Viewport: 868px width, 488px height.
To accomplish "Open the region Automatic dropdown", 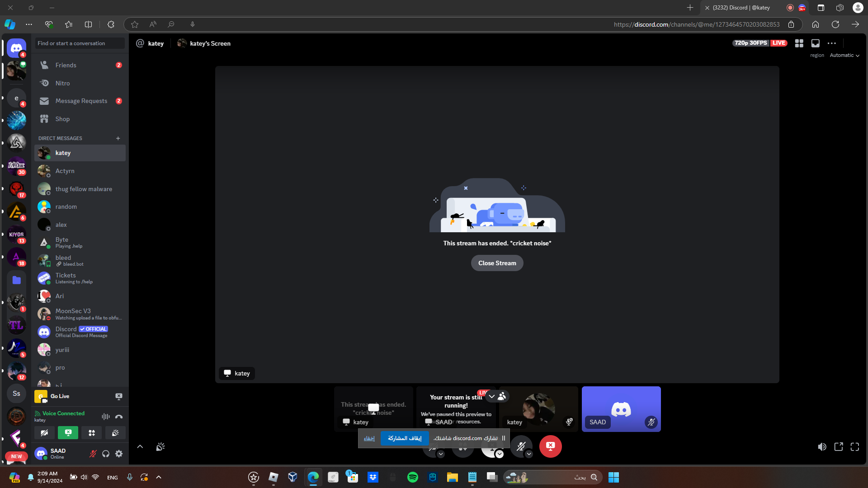I will pos(844,55).
